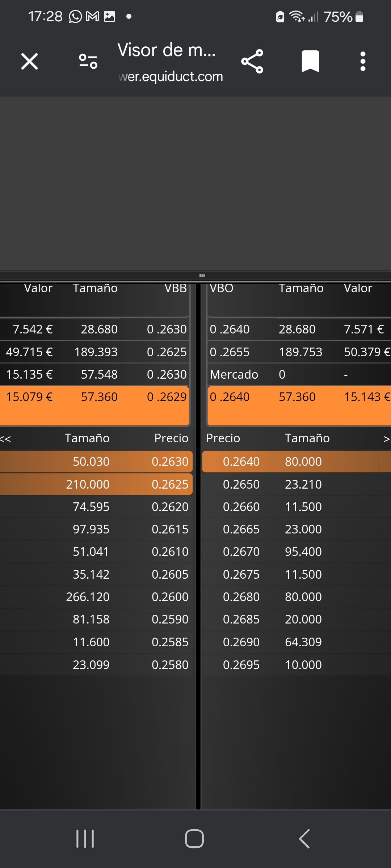
Task: Tap the Android home button
Action: [x=194, y=838]
